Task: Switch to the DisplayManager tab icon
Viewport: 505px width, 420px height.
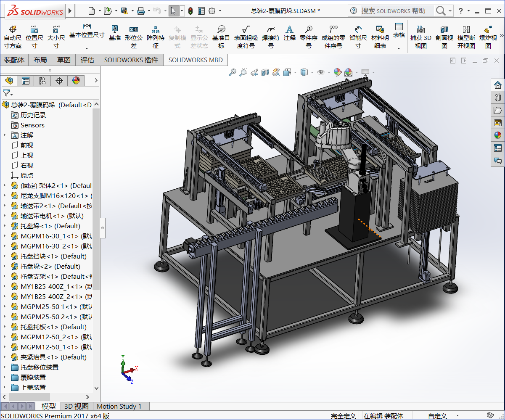Action: coord(76,80)
